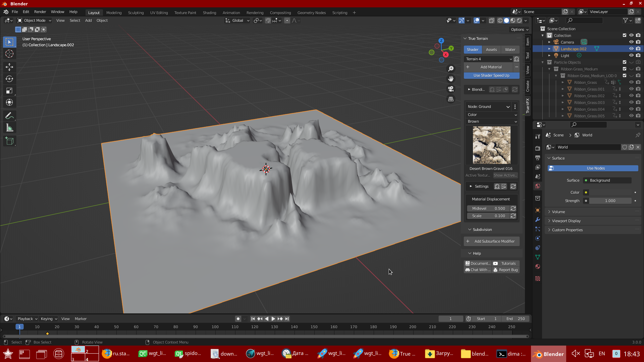Open the Terrain 4 material dropdown
Screen dimensions: 644x362
(508, 59)
